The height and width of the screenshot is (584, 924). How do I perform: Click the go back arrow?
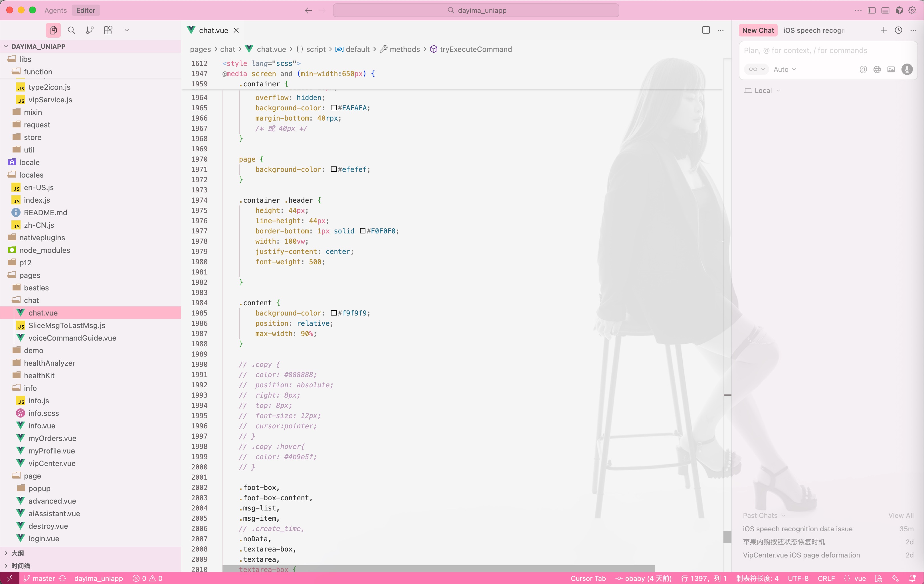pyautogui.click(x=308, y=10)
